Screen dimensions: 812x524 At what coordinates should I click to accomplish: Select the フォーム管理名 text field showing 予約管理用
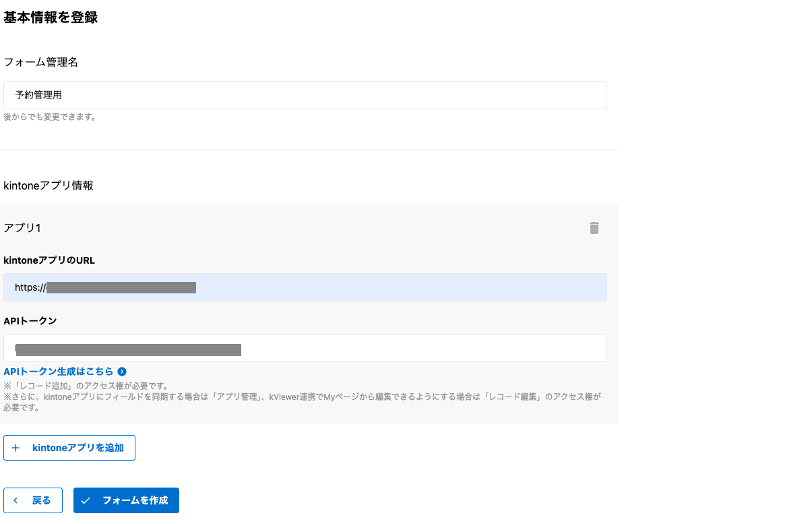[x=303, y=95]
